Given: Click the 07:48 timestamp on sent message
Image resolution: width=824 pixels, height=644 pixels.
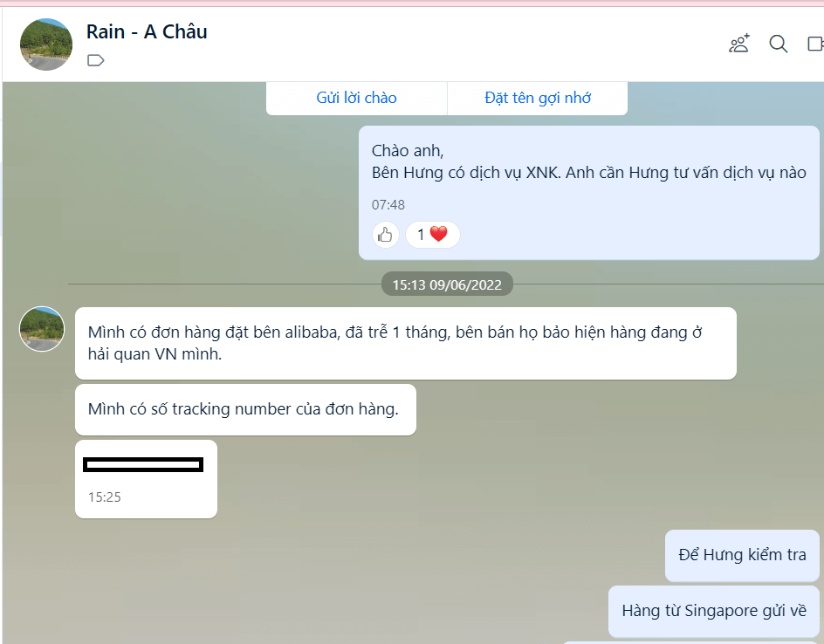Looking at the screenshot, I should 388,205.
